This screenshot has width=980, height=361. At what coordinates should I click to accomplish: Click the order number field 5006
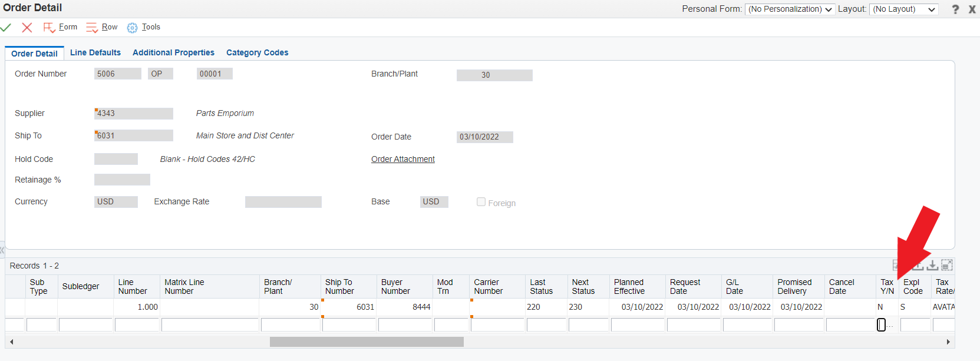[x=118, y=74]
